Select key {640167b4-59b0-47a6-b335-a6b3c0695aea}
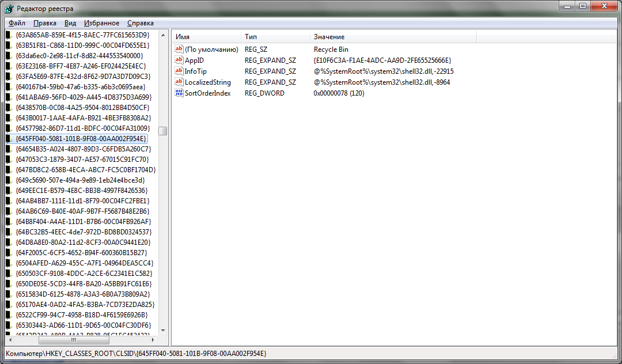The image size is (622, 364). (x=81, y=86)
